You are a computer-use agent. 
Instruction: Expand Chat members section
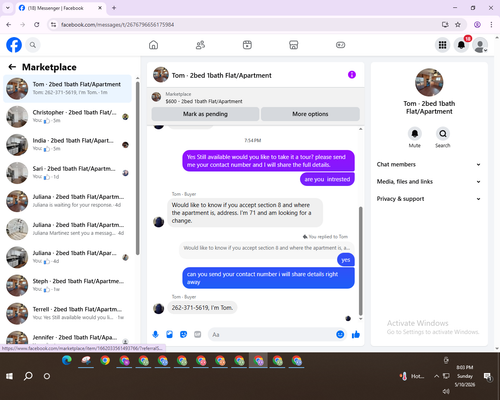point(429,164)
